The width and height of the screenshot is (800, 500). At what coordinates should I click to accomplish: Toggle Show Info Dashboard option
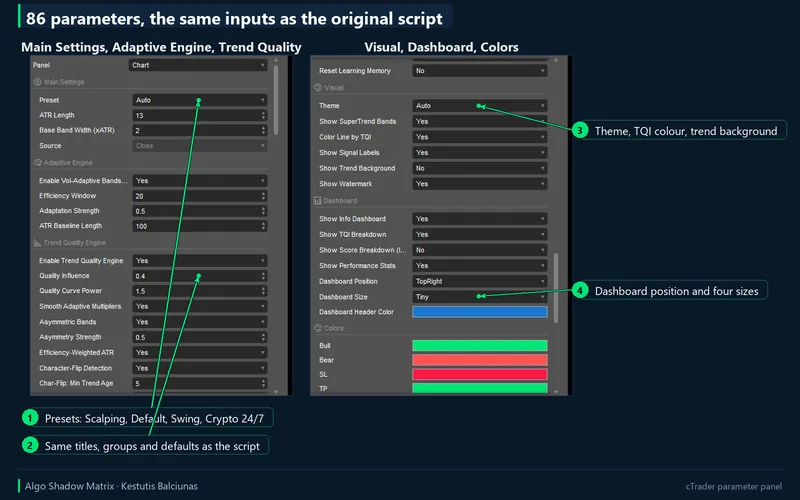[x=480, y=219]
